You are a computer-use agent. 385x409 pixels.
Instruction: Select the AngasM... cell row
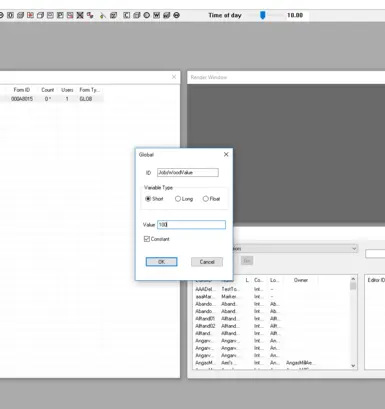(272, 362)
